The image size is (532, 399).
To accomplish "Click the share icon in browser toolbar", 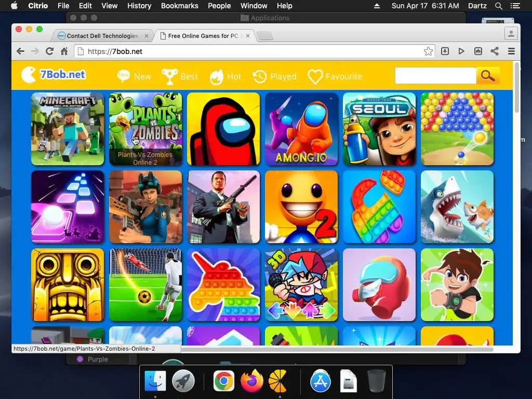I will click(x=495, y=51).
